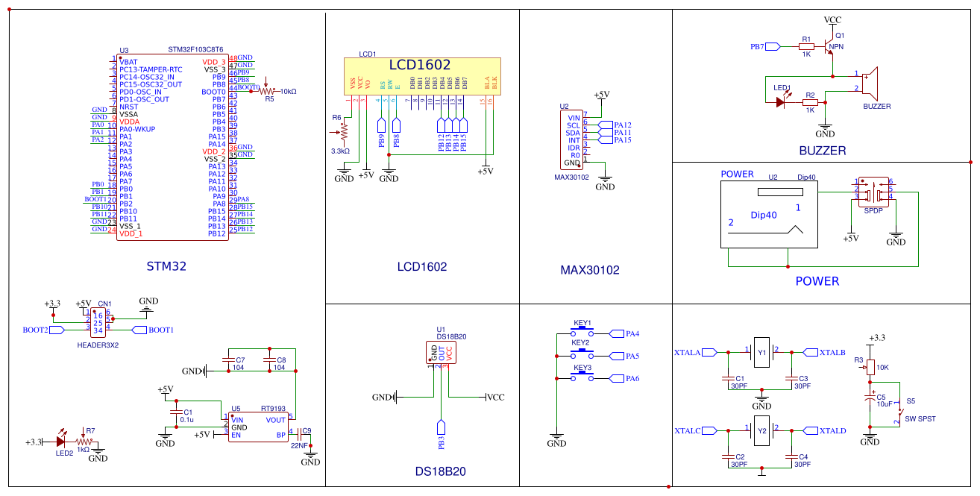Click the XTALD net port

point(809,430)
